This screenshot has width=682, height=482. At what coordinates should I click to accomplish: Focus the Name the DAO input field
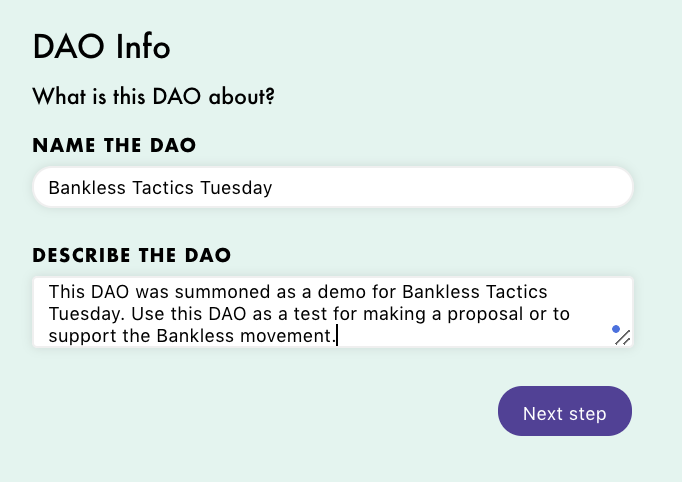tap(333, 187)
